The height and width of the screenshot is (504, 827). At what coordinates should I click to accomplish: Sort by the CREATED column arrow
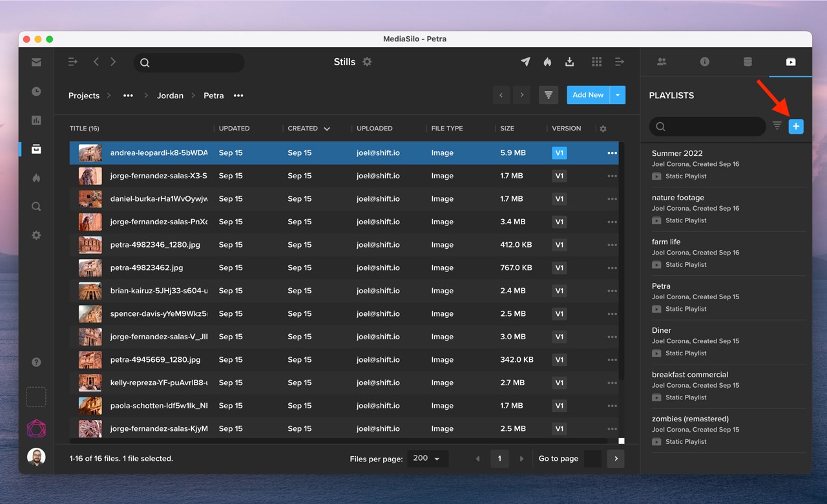327,129
